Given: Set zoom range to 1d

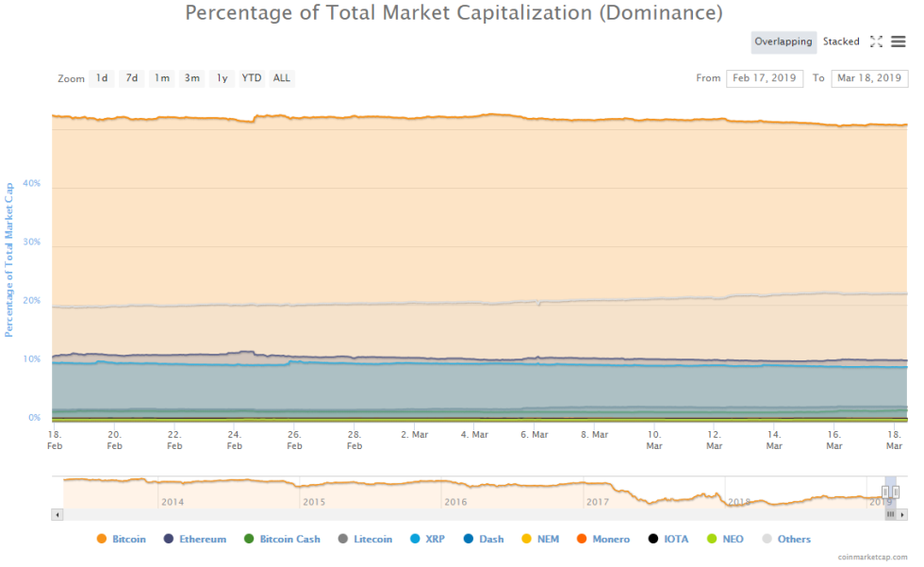Looking at the screenshot, I should tap(102, 78).
